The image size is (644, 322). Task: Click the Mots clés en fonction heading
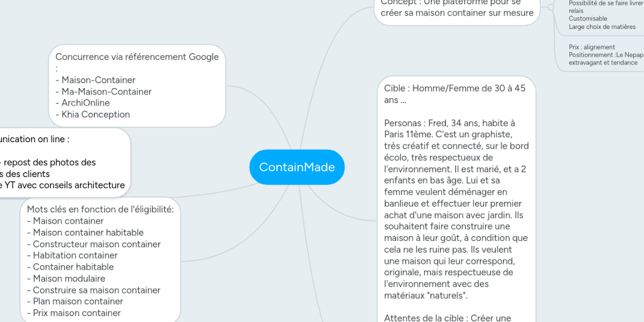pos(100,209)
